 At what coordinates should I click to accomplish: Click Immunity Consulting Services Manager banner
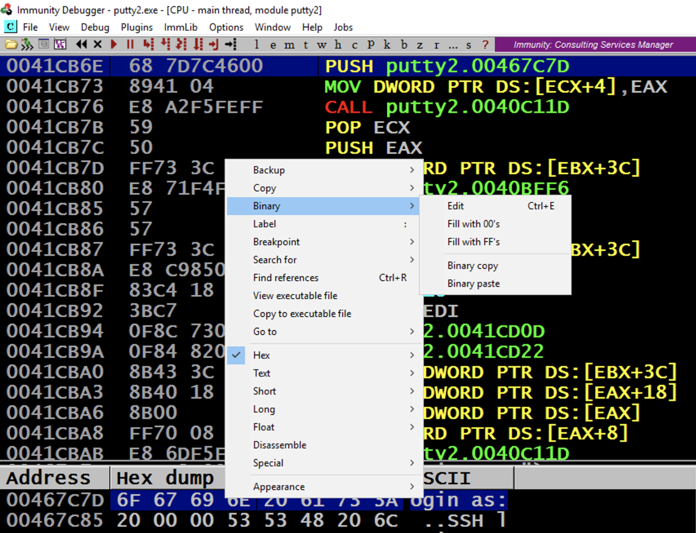[593, 45]
